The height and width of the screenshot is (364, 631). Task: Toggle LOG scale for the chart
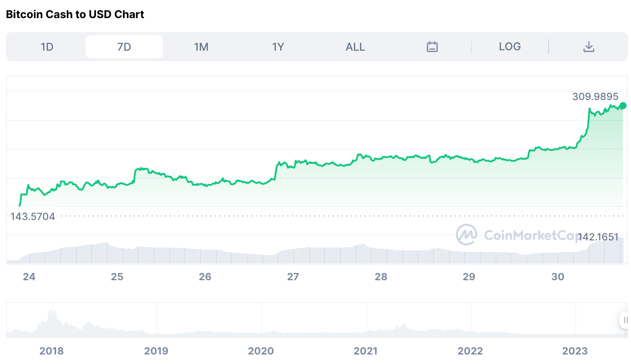point(511,46)
